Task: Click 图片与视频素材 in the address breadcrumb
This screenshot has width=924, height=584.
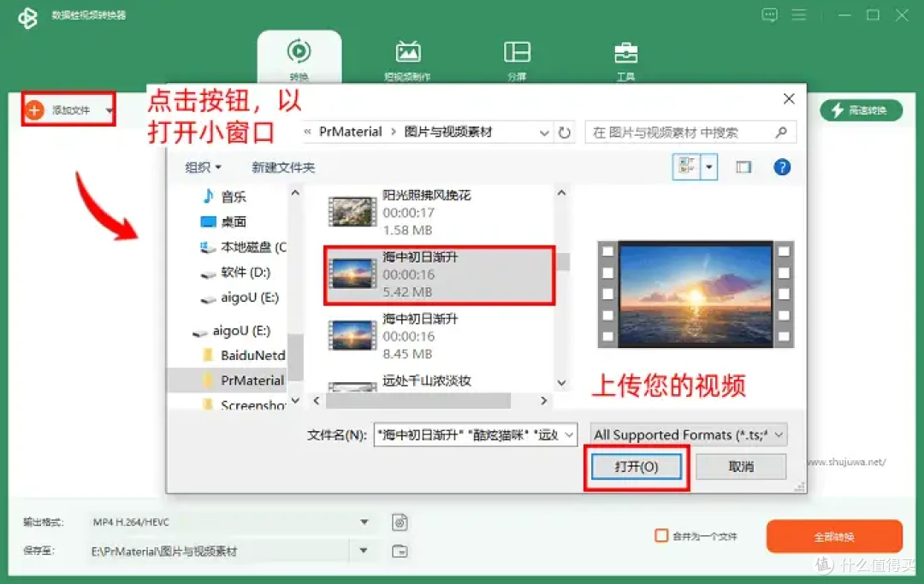Action: tap(447, 132)
